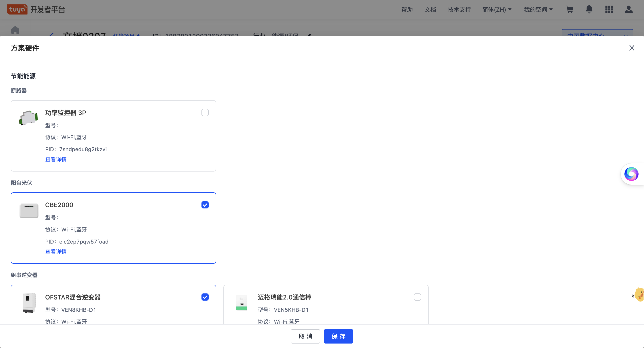Select the 功率监控器 3P title
This screenshot has width=644, height=348.
pyautogui.click(x=66, y=113)
